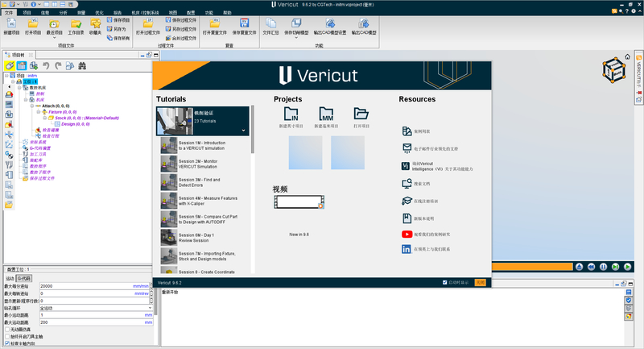Open the 文件 ribbon tab

pyautogui.click(x=9, y=13)
